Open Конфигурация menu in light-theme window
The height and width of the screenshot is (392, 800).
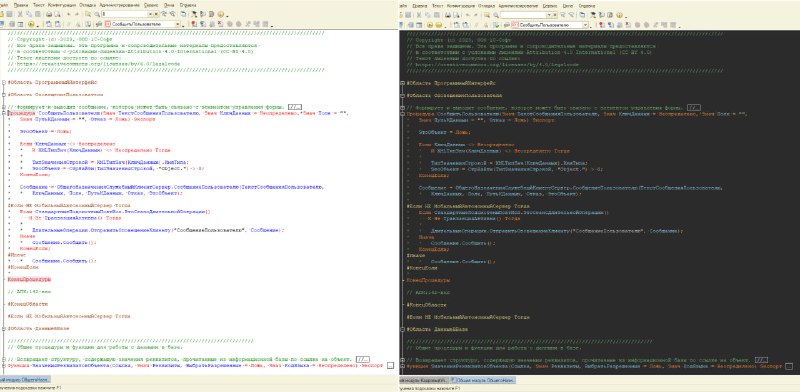[62, 5]
